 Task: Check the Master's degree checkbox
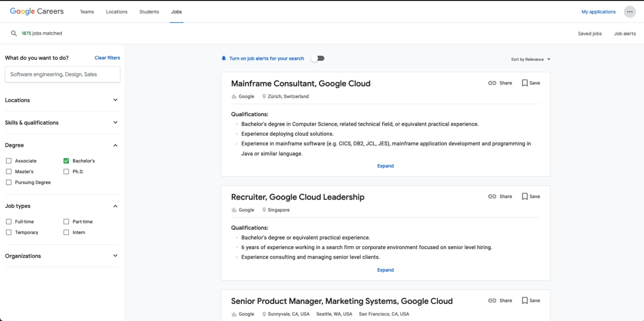click(9, 171)
